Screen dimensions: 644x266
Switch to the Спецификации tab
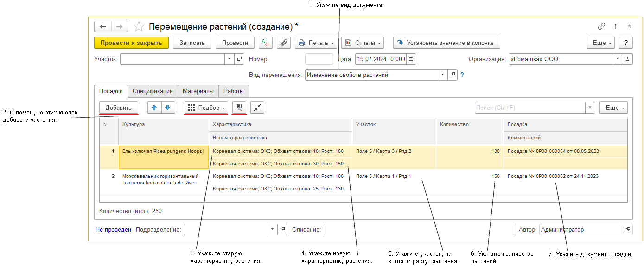click(x=153, y=91)
